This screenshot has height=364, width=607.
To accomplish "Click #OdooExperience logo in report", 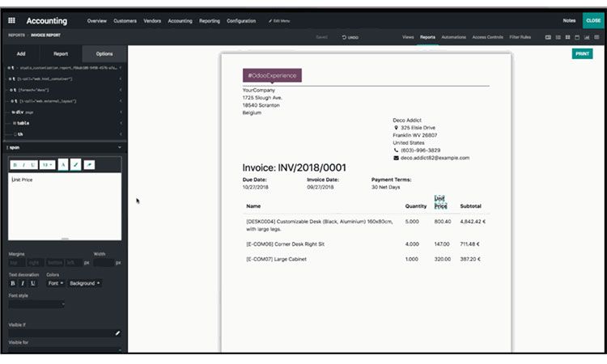I will tap(272, 75).
